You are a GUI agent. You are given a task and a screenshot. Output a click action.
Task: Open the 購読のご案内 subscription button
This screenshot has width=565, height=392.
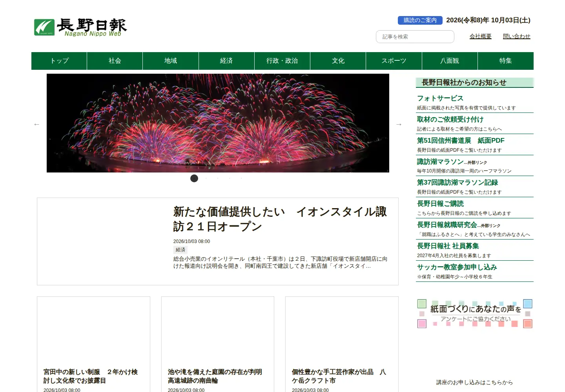(x=420, y=20)
